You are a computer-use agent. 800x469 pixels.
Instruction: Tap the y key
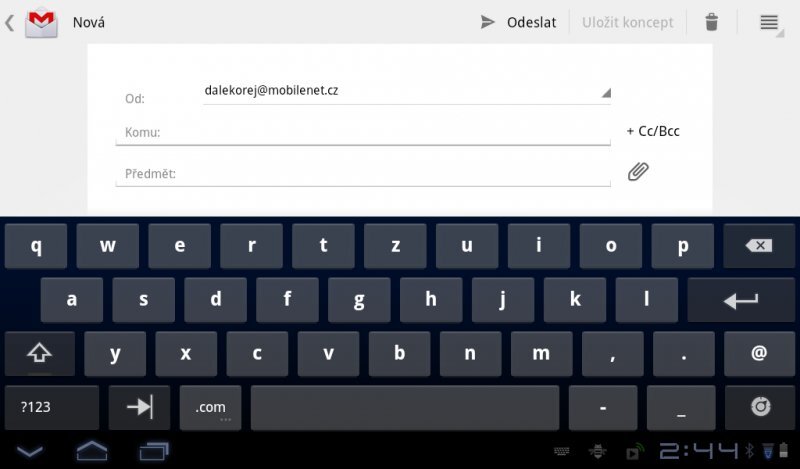coord(115,354)
